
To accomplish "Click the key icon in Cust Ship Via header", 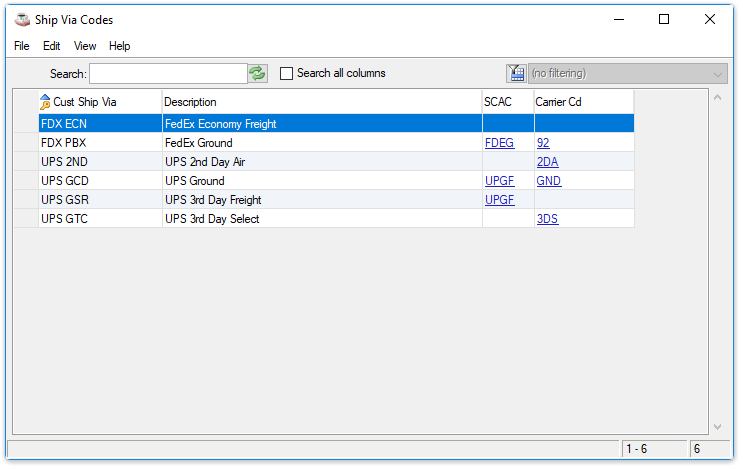I will click(x=45, y=102).
